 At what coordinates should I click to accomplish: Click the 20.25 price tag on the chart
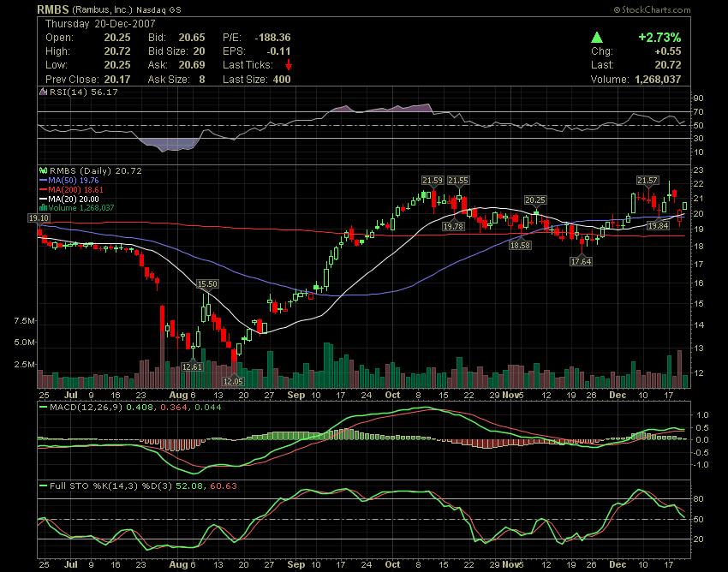coord(534,200)
